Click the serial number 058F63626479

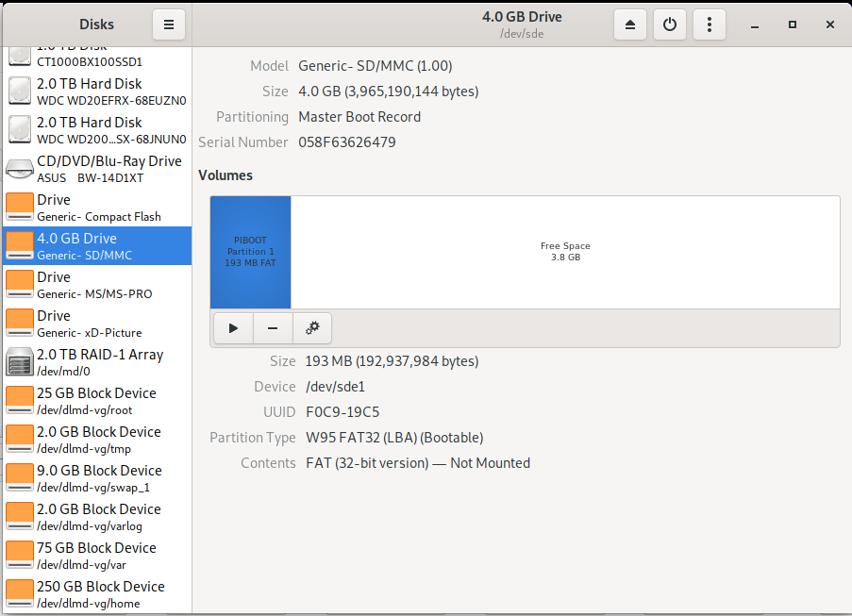(346, 142)
